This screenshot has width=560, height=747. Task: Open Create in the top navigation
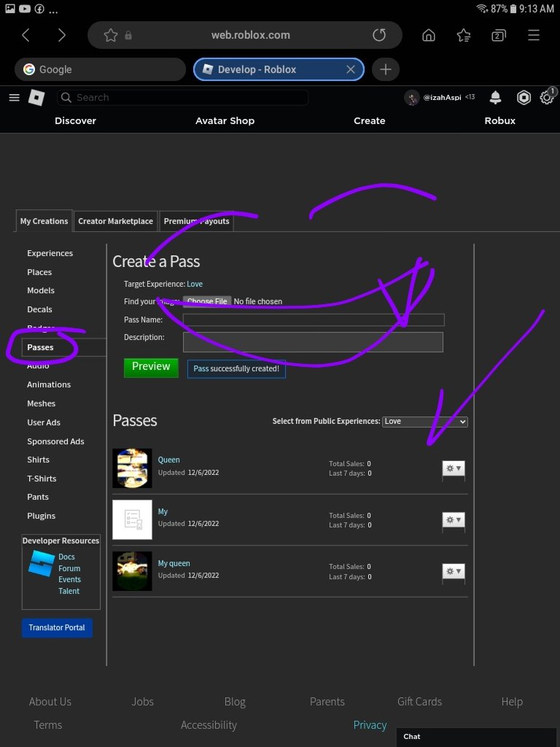[370, 121]
